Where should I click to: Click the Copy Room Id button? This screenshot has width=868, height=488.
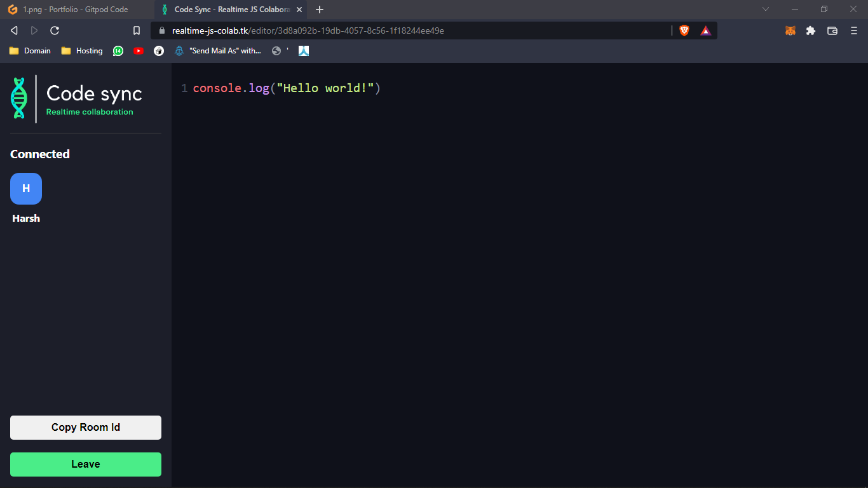coord(85,427)
